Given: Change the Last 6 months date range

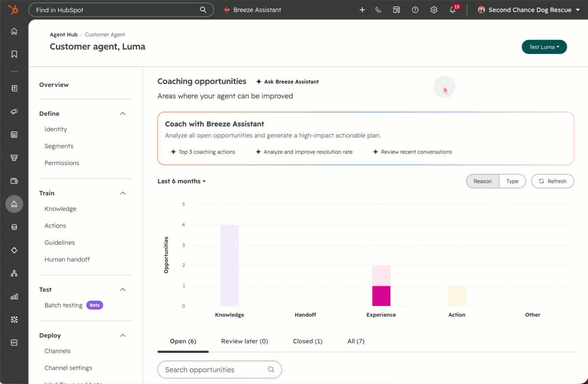Looking at the screenshot, I should (x=181, y=181).
